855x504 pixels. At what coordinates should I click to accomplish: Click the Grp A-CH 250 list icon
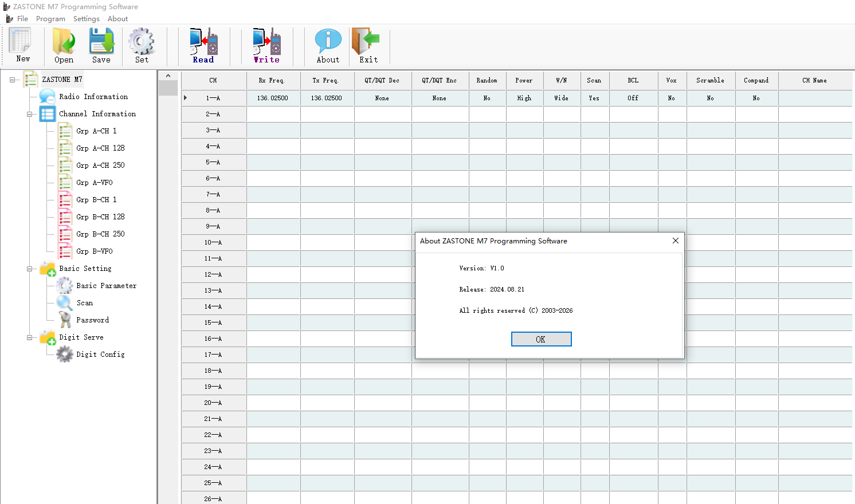tap(65, 166)
